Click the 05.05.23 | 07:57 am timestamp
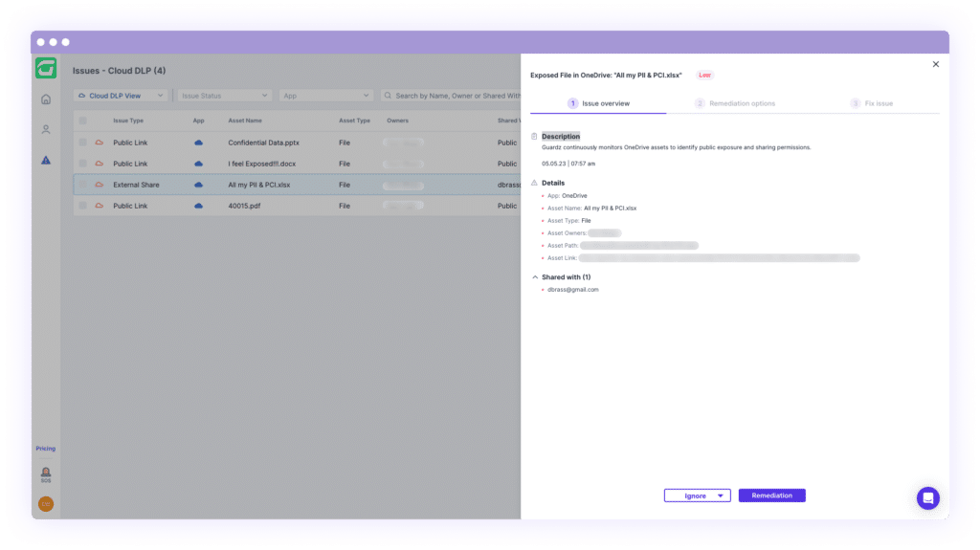 (x=568, y=164)
